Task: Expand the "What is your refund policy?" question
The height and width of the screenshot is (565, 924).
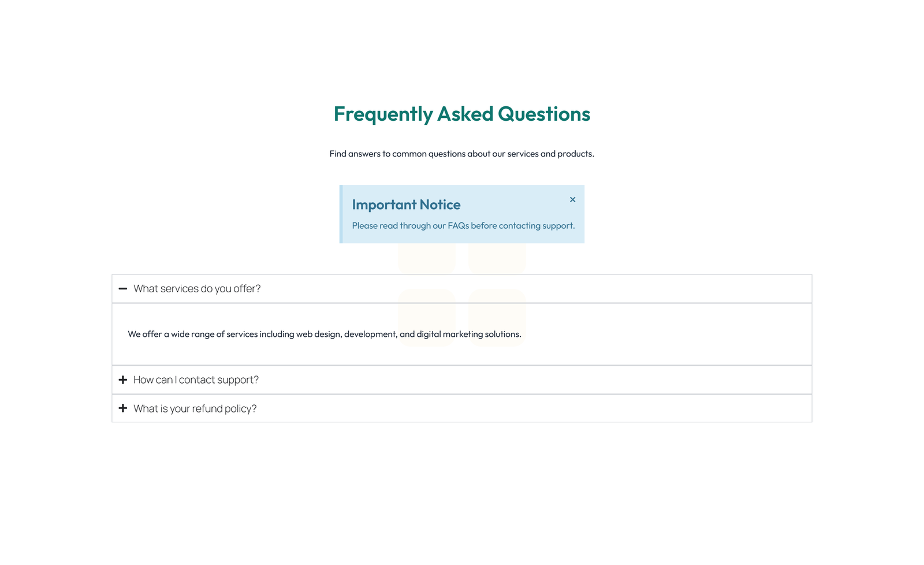Action: pos(195,408)
